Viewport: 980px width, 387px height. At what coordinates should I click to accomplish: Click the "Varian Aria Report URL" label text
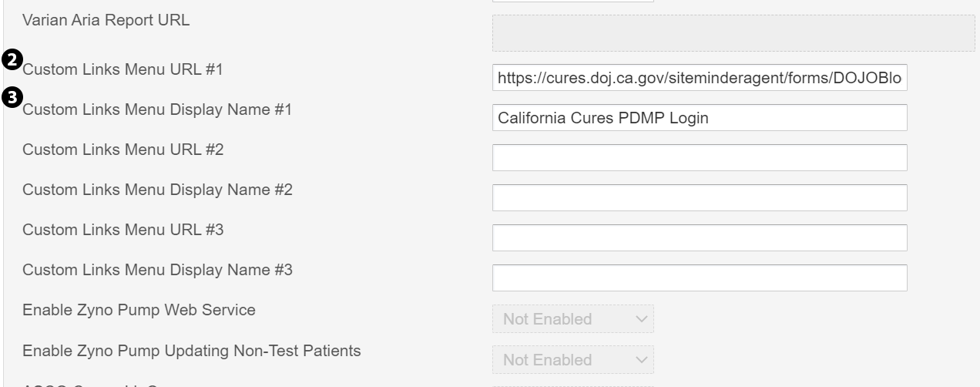click(106, 20)
